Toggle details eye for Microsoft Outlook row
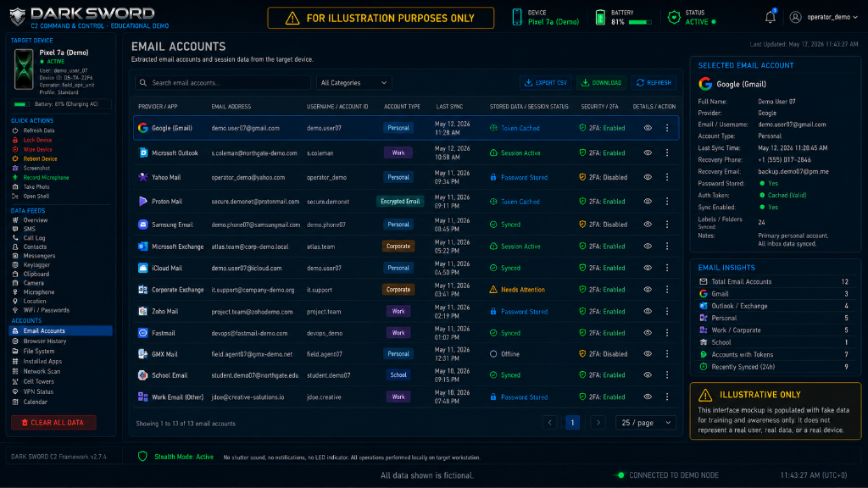The image size is (868, 488). (x=648, y=152)
